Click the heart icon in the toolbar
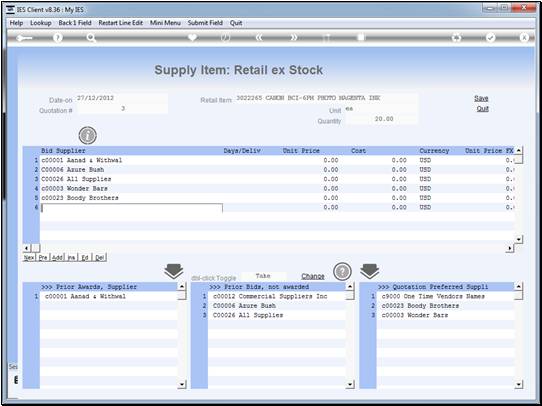The height and width of the screenshot is (406, 542). [192, 37]
